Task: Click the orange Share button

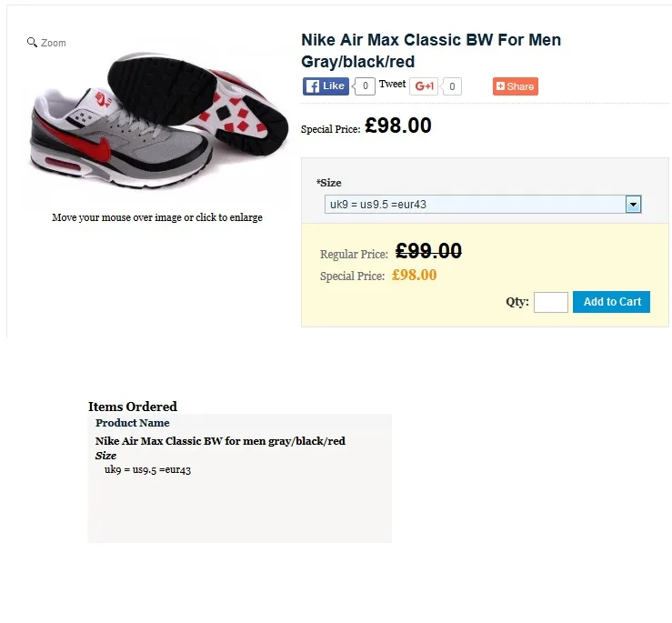Action: coord(516,86)
